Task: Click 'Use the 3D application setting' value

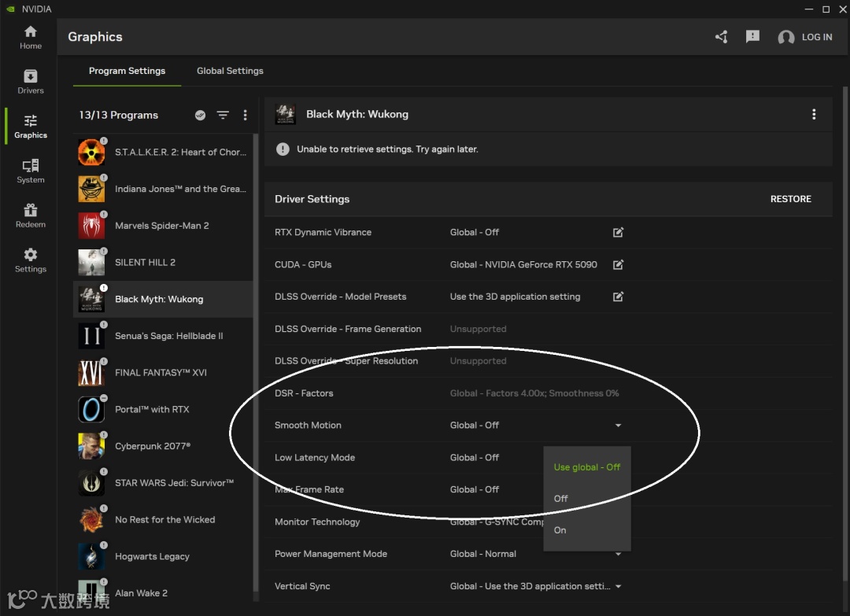Action: tap(515, 297)
